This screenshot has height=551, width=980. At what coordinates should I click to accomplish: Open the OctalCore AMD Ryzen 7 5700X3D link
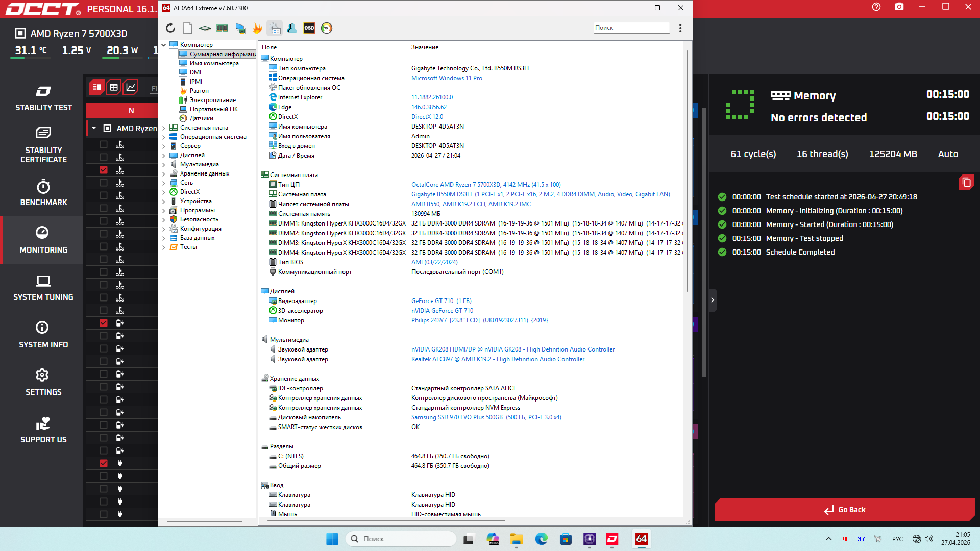(x=486, y=185)
